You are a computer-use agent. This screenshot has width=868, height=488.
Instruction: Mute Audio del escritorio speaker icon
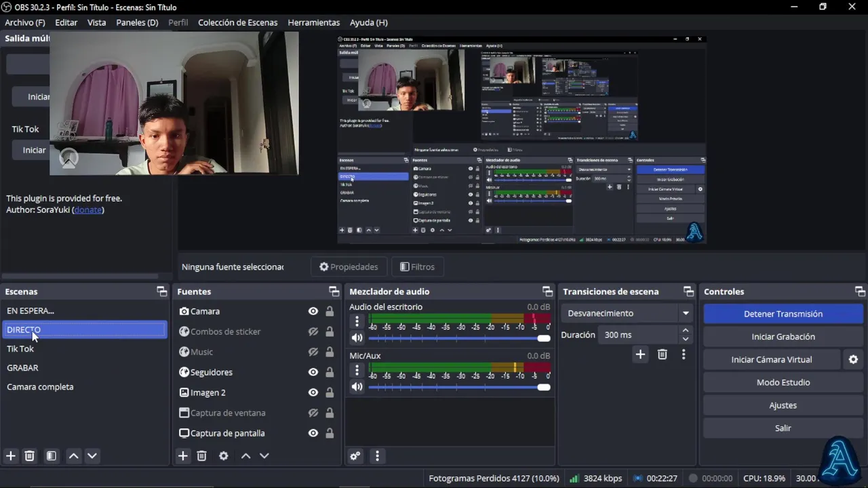coord(357,338)
